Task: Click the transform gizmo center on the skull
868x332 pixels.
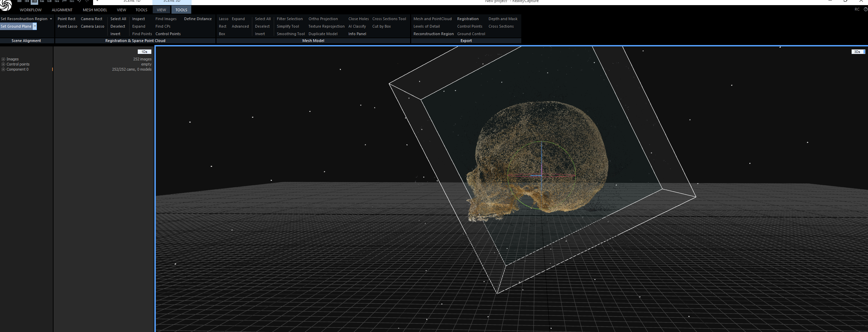Action: 541,176
